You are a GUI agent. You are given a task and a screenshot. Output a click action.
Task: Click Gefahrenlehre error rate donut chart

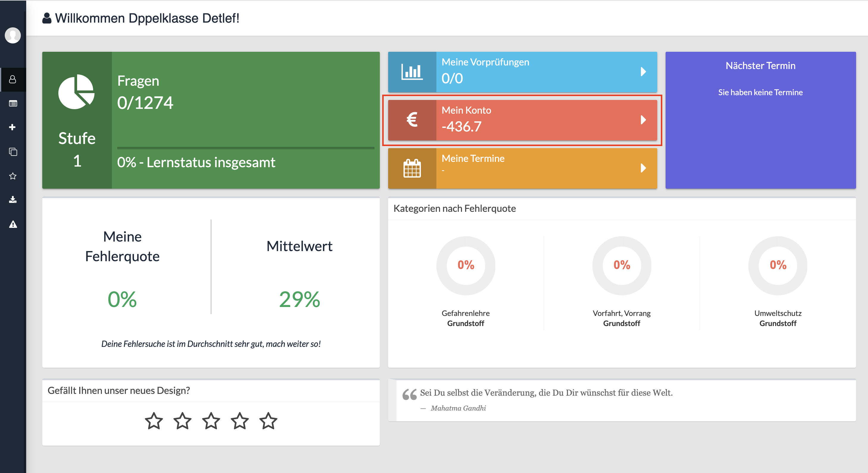click(466, 265)
